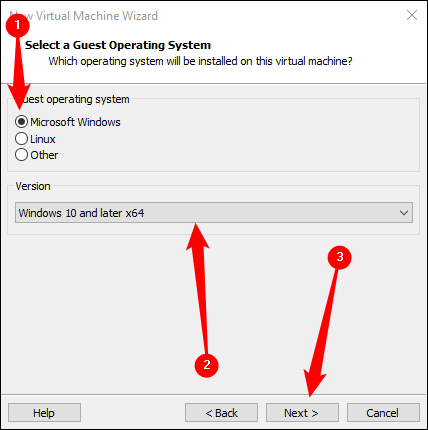428x430 pixels.
Task: Click the red annotation circle numbered 3
Action: click(340, 257)
